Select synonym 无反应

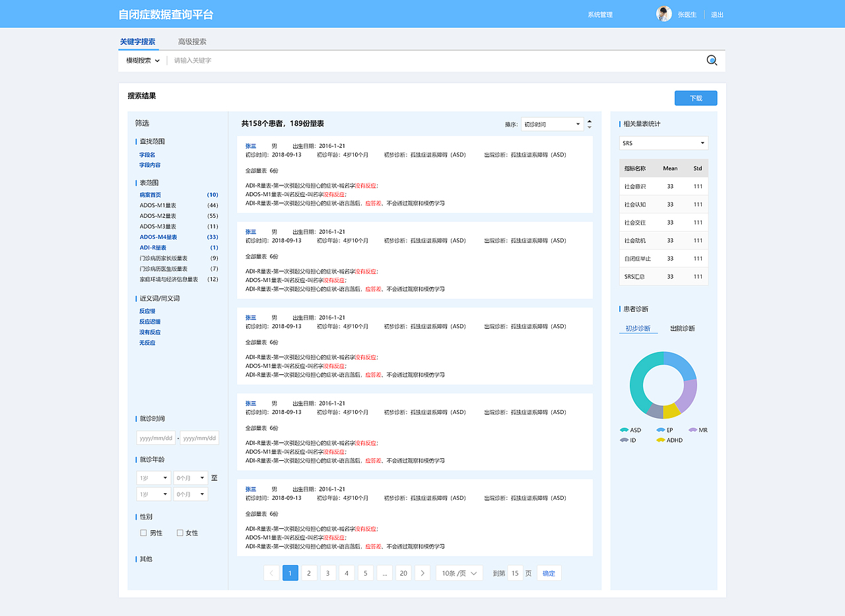pos(147,343)
